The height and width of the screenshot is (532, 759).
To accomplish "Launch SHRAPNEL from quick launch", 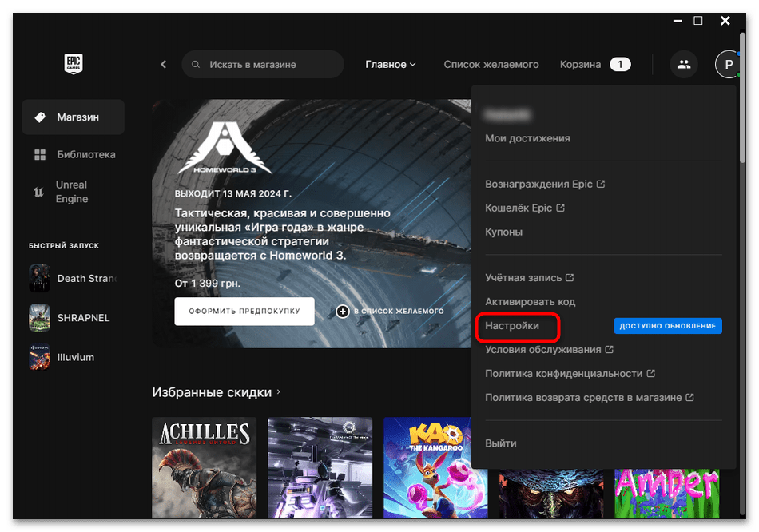I will 73,318.
